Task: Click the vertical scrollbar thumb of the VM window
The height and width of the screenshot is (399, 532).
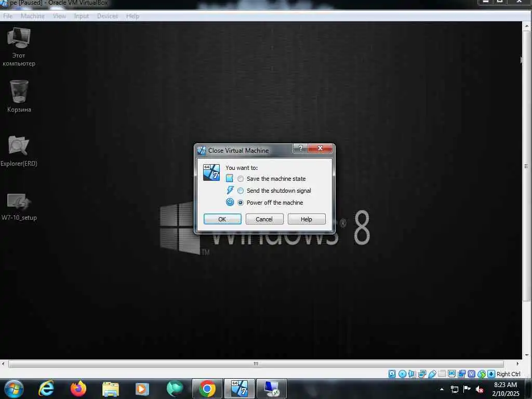Action: pos(527,166)
